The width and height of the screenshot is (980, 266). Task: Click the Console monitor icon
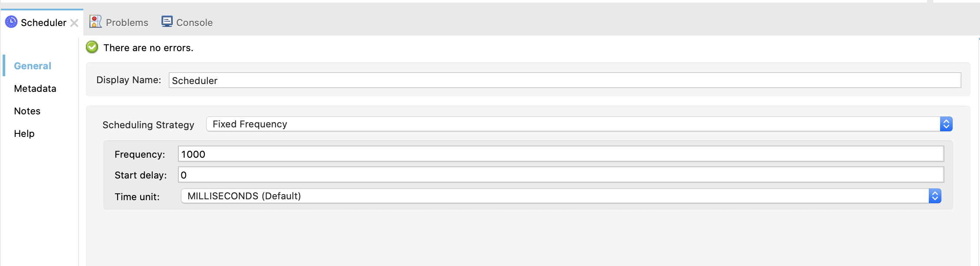tap(167, 21)
